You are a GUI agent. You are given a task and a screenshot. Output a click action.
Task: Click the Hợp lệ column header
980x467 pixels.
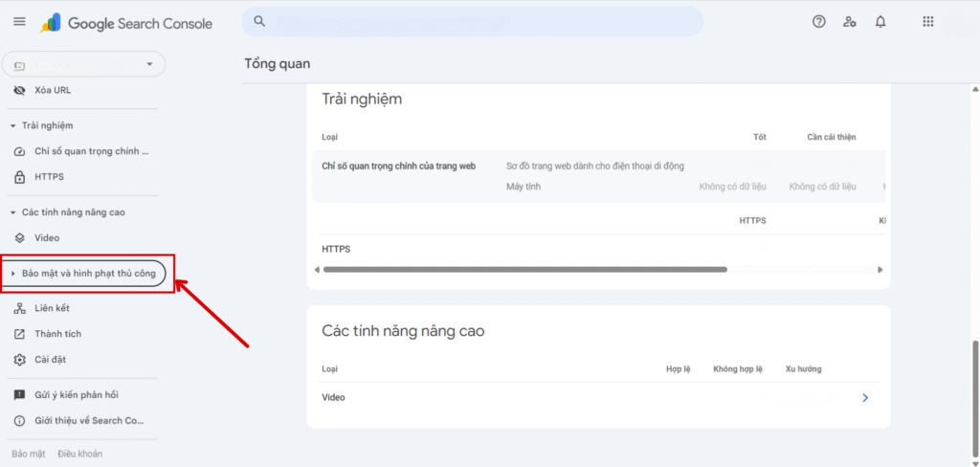click(x=679, y=369)
